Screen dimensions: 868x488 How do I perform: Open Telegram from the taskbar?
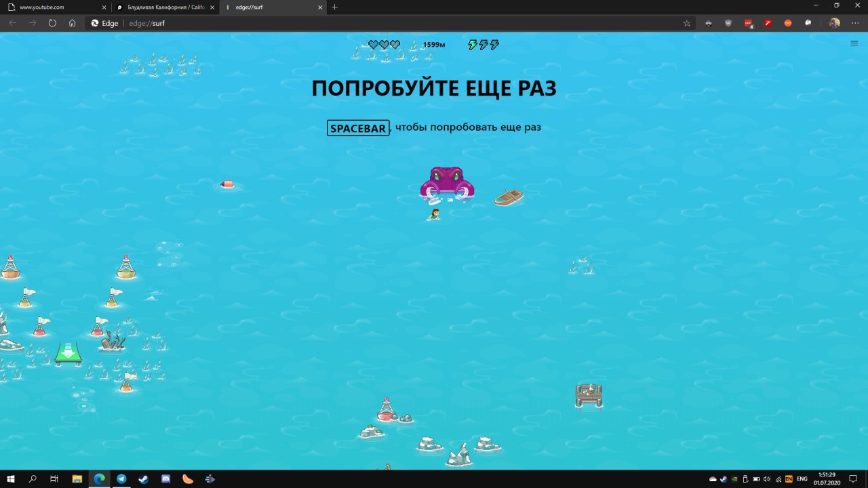point(121,479)
